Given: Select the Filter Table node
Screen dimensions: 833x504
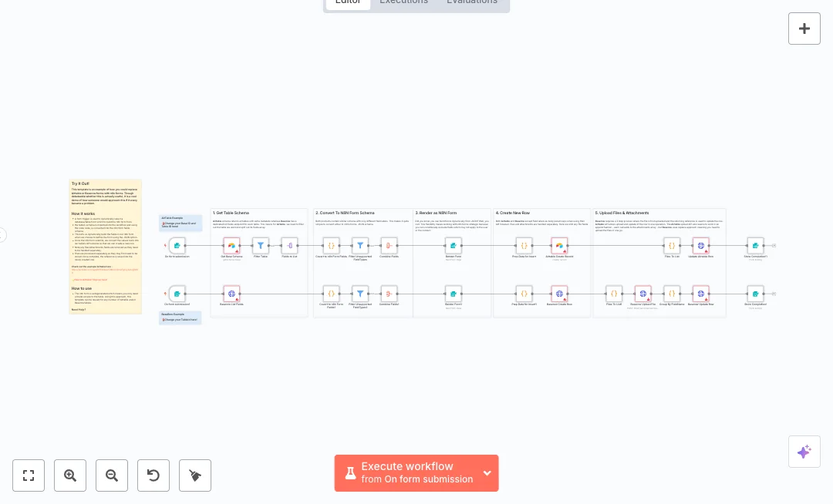Looking at the screenshot, I should point(261,246).
